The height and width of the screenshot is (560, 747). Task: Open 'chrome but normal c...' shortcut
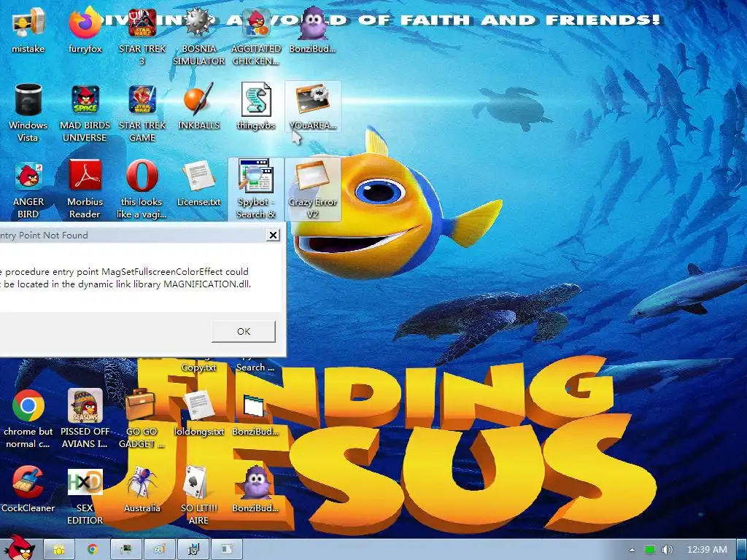point(28,419)
